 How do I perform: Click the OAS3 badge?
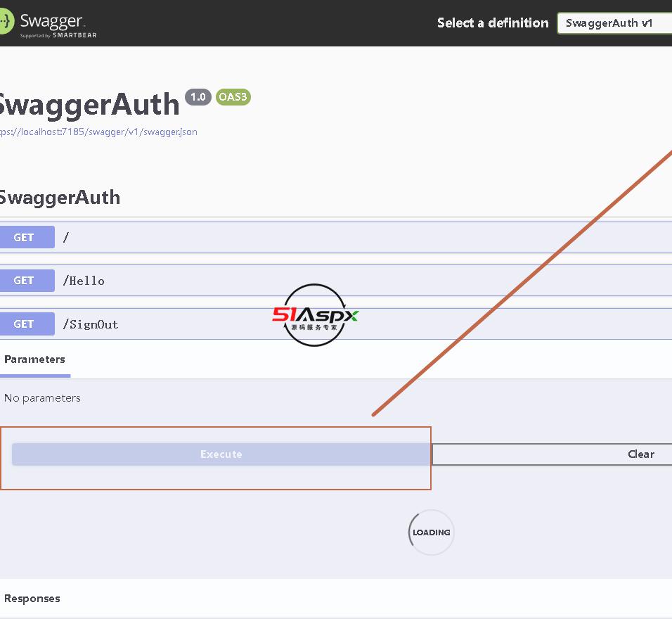pyautogui.click(x=233, y=97)
